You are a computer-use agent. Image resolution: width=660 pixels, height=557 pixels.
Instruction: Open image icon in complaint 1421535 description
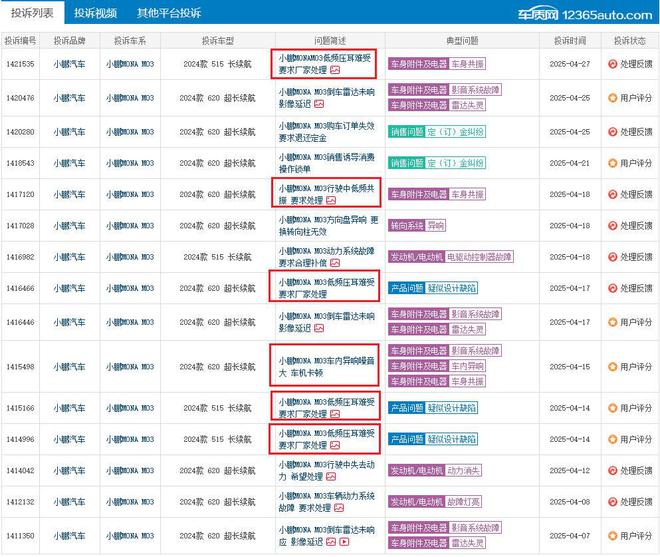click(x=335, y=70)
